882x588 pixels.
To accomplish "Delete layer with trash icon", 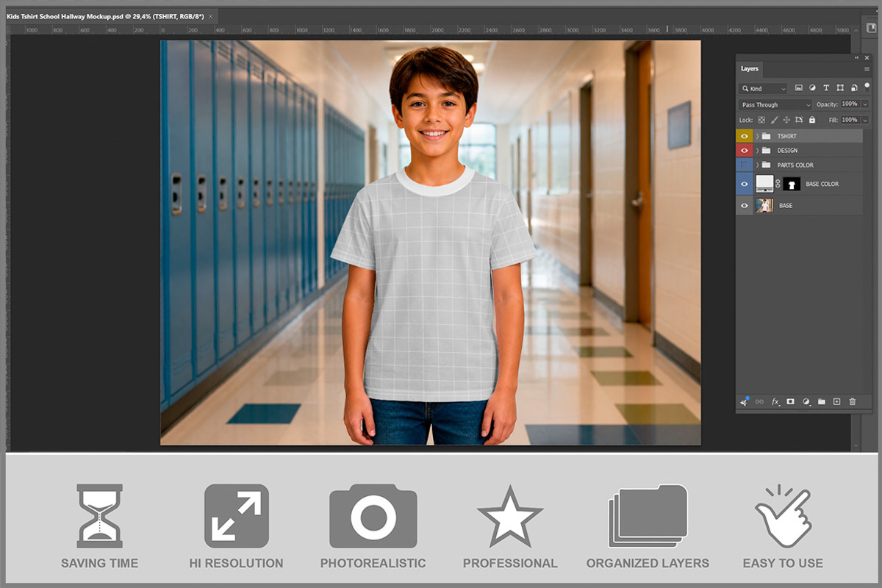I will (853, 402).
